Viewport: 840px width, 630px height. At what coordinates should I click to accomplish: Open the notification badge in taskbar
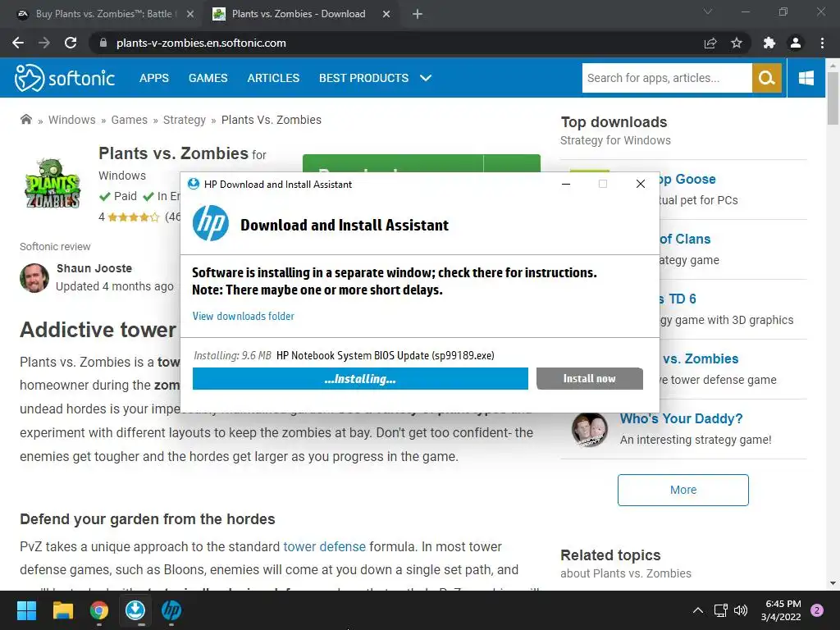pos(817,610)
